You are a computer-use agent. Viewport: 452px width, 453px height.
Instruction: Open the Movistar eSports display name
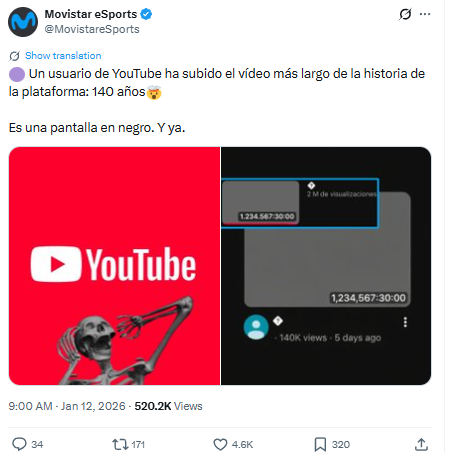coord(91,14)
